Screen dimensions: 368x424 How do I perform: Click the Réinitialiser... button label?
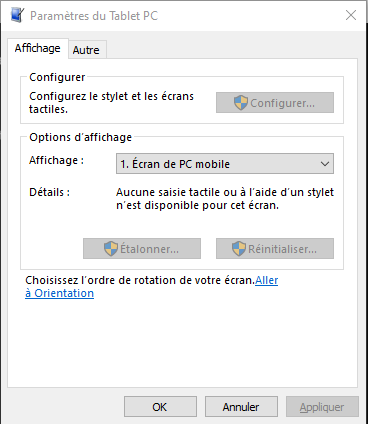click(282, 249)
